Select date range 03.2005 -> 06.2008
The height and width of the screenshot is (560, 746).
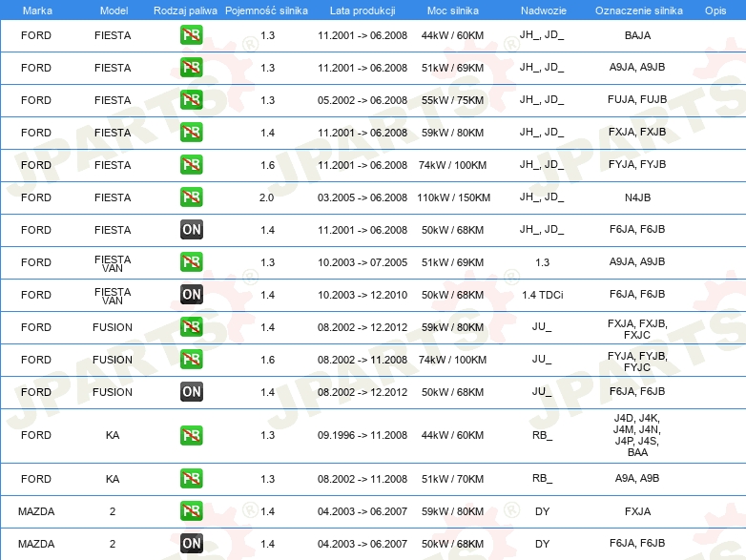point(363,197)
